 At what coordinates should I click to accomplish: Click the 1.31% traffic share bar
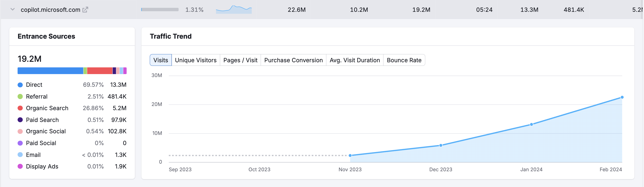point(160,10)
